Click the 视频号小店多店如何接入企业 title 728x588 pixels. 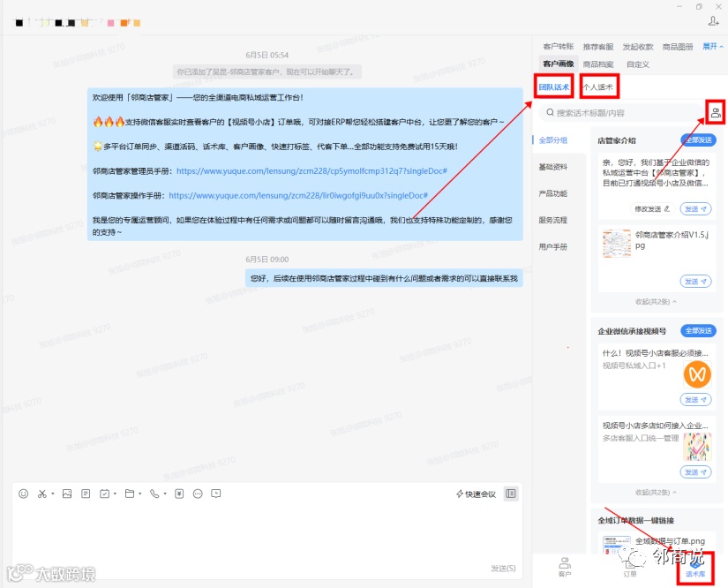click(x=655, y=426)
